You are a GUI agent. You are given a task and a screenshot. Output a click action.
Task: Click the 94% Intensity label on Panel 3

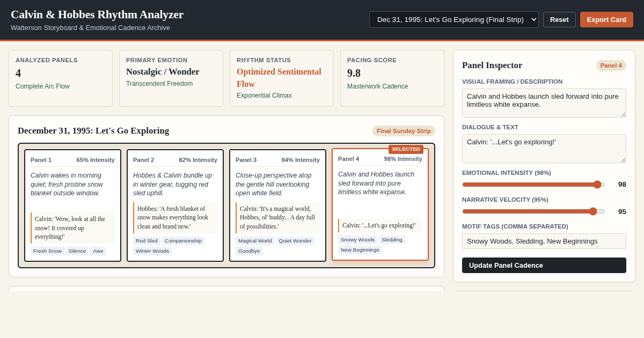click(x=301, y=160)
